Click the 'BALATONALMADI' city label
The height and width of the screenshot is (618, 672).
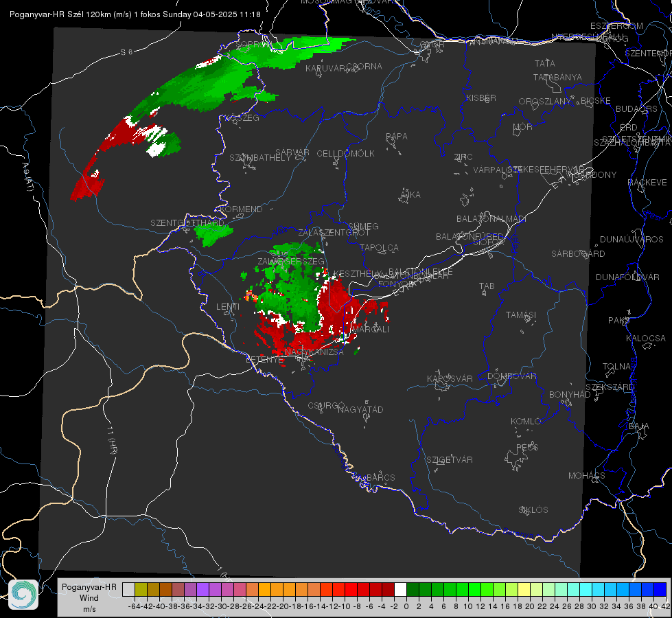click(491, 219)
